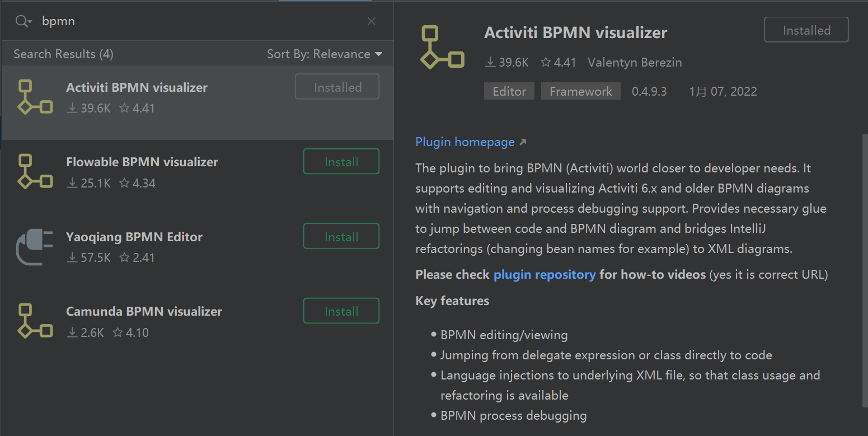Viewport: 868px width, 436px height.
Task: Open the Plugin homepage link
Action: coord(465,142)
